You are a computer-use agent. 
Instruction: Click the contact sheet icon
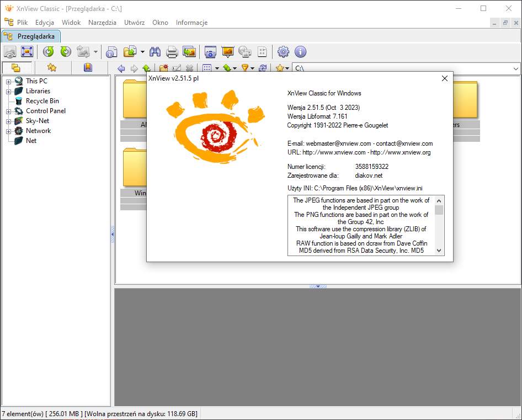[262, 52]
